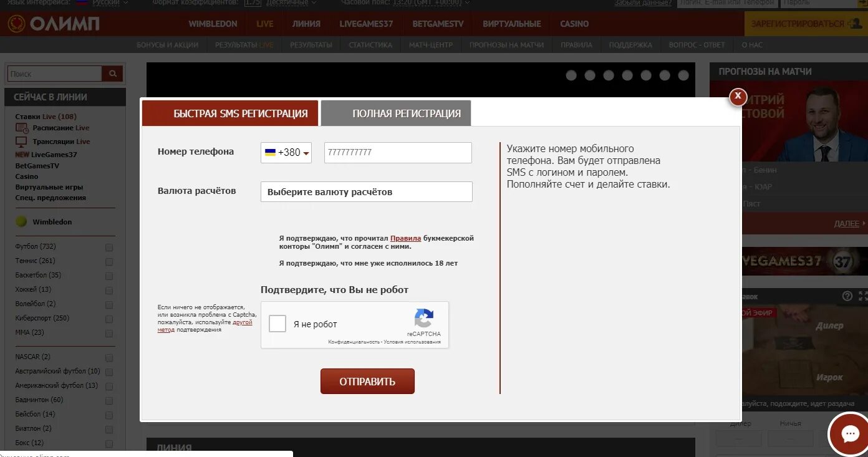Open Статистика in the submenu
868x457 pixels.
(x=370, y=45)
